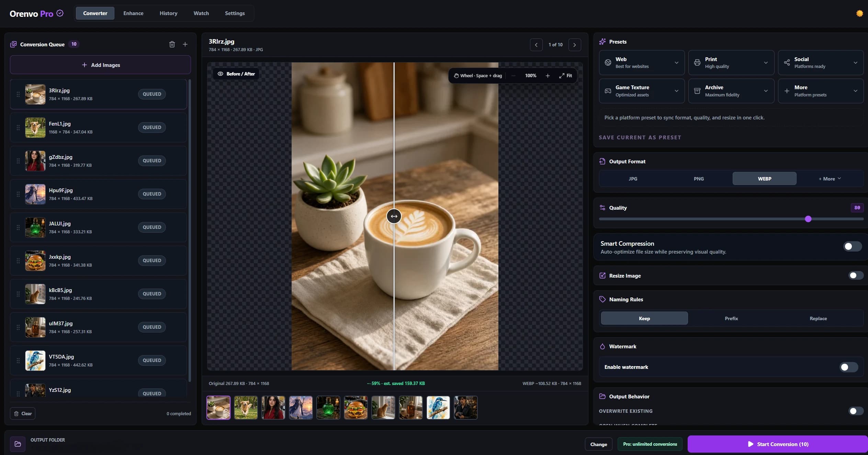Click the Orenvo Pro verified badge icon

60,13
